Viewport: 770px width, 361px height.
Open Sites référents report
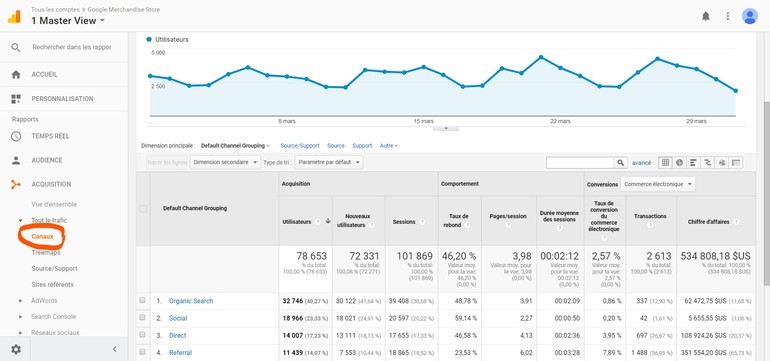pos(53,285)
